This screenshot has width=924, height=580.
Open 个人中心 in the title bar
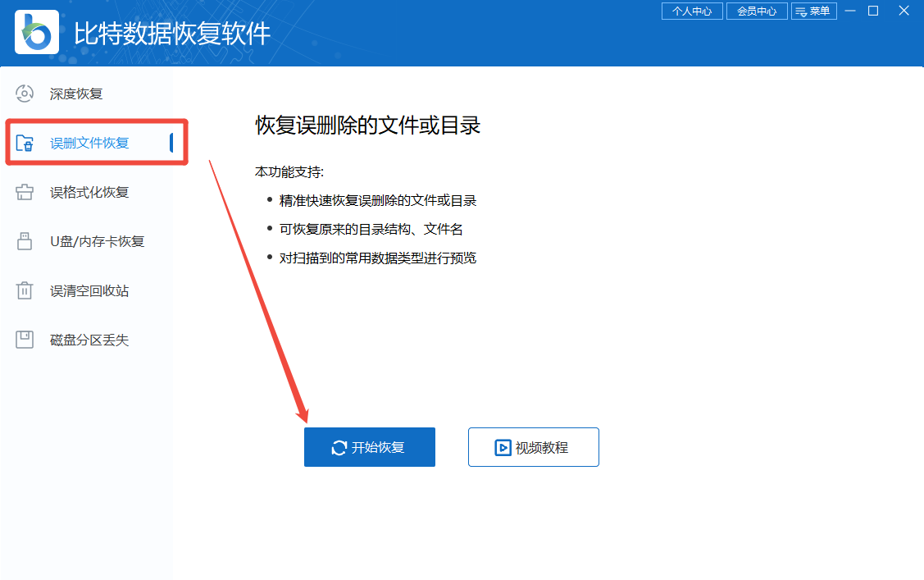point(691,11)
